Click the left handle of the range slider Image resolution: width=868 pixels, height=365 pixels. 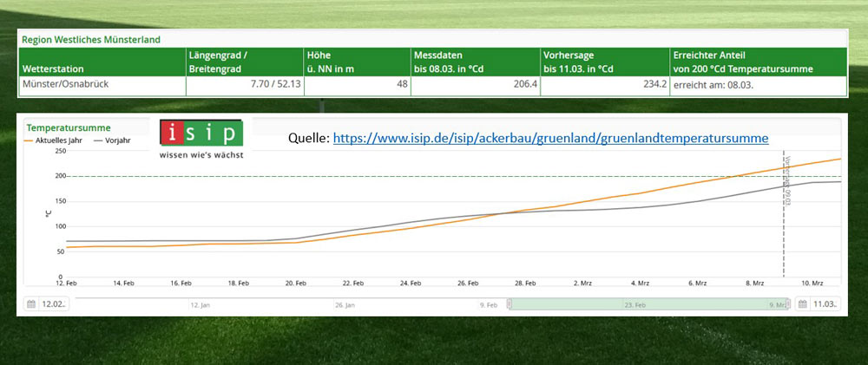510,304
